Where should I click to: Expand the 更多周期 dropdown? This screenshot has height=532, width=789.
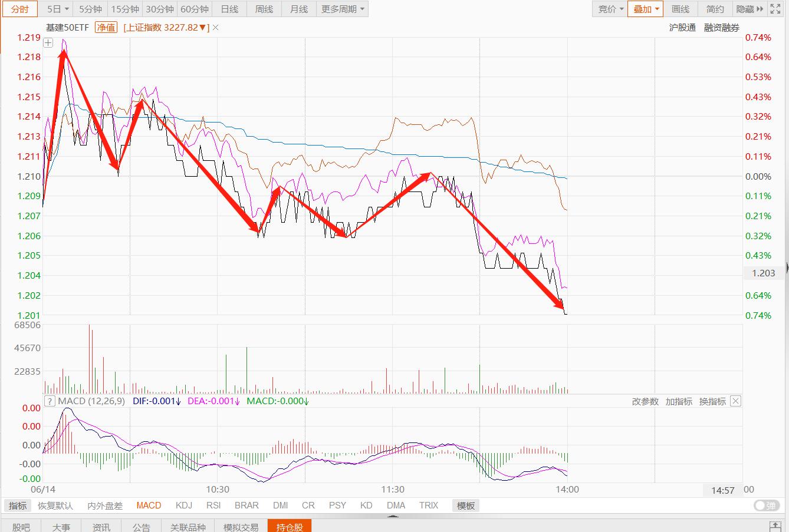point(343,9)
